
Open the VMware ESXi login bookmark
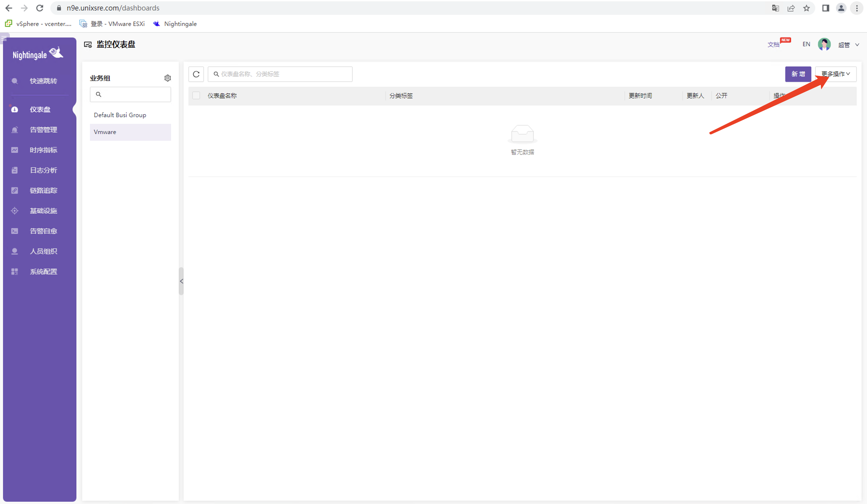112,24
